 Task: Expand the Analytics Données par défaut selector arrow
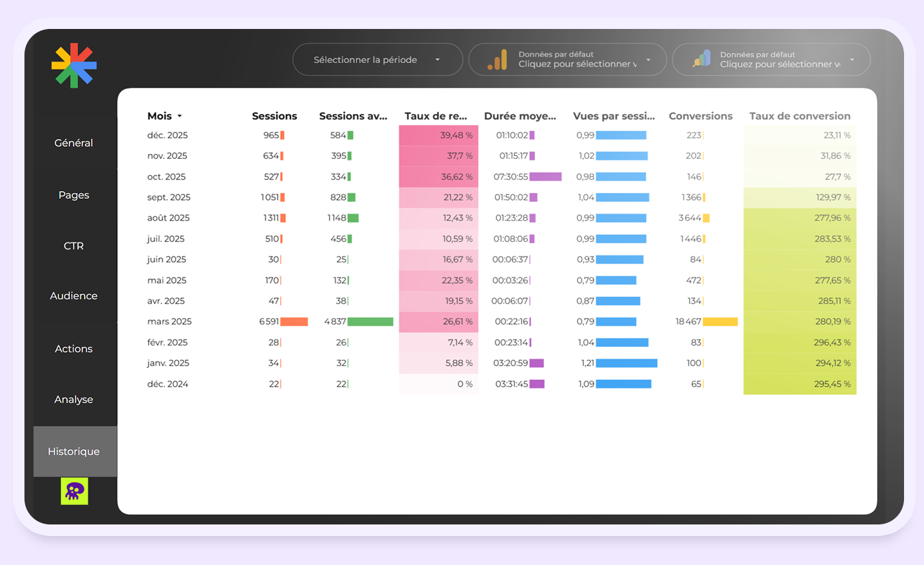(648, 60)
